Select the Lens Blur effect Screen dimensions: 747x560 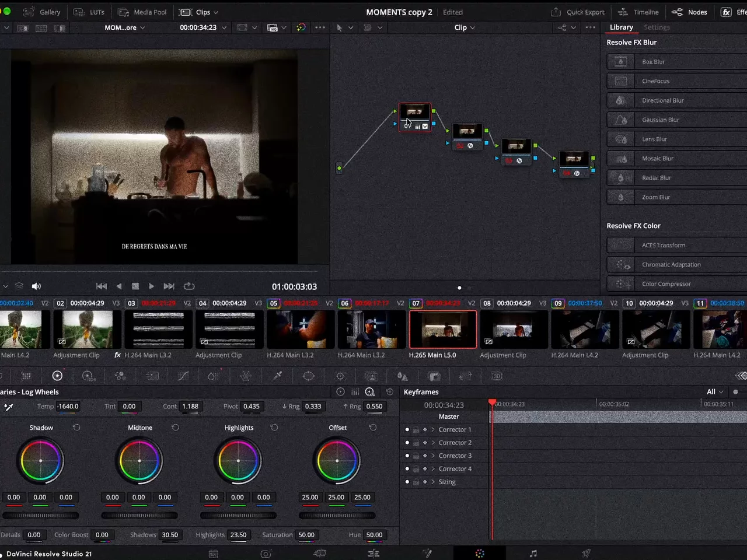tap(677, 139)
